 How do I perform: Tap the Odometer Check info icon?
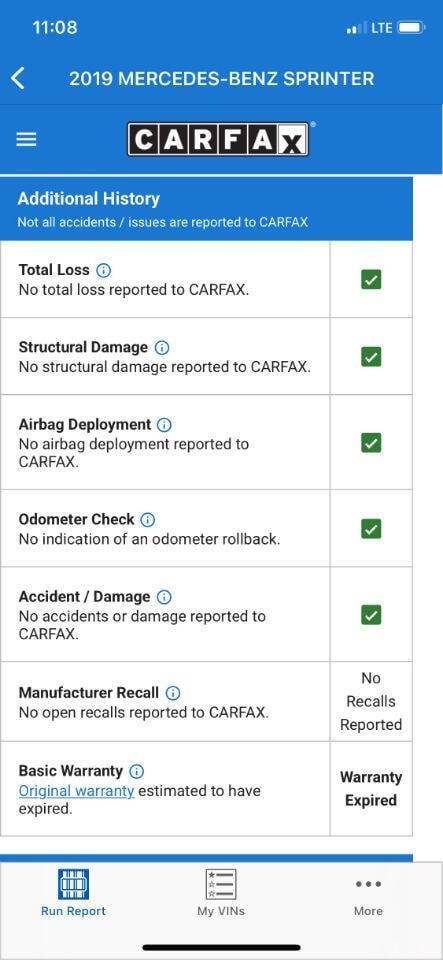(x=147, y=520)
